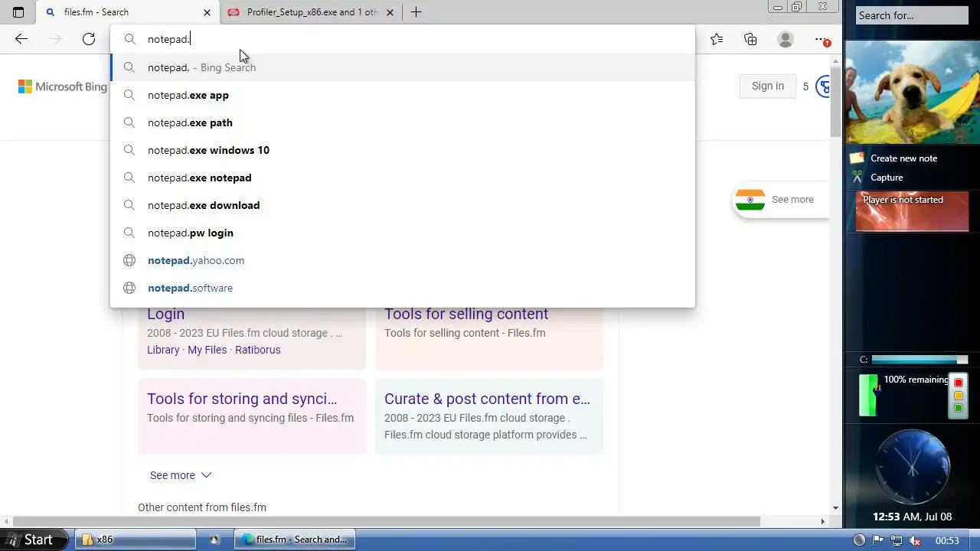The image size is (980, 551).
Task: Select suggestion notepad.exe path
Action: 403,122
